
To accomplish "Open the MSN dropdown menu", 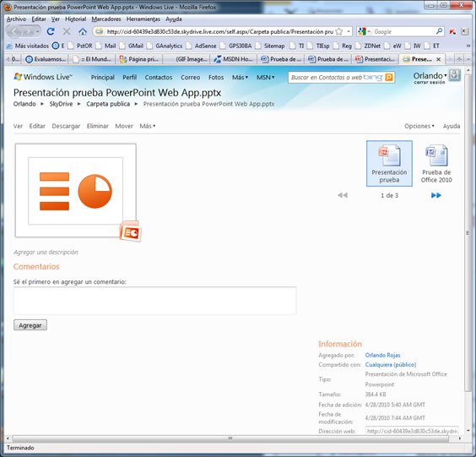I will [265, 78].
